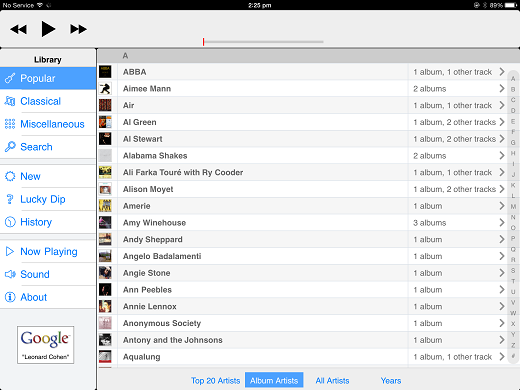This screenshot has width=520, height=390.
Task: Tap the Aimee Mann artwork thumbnail
Action: tap(105, 88)
